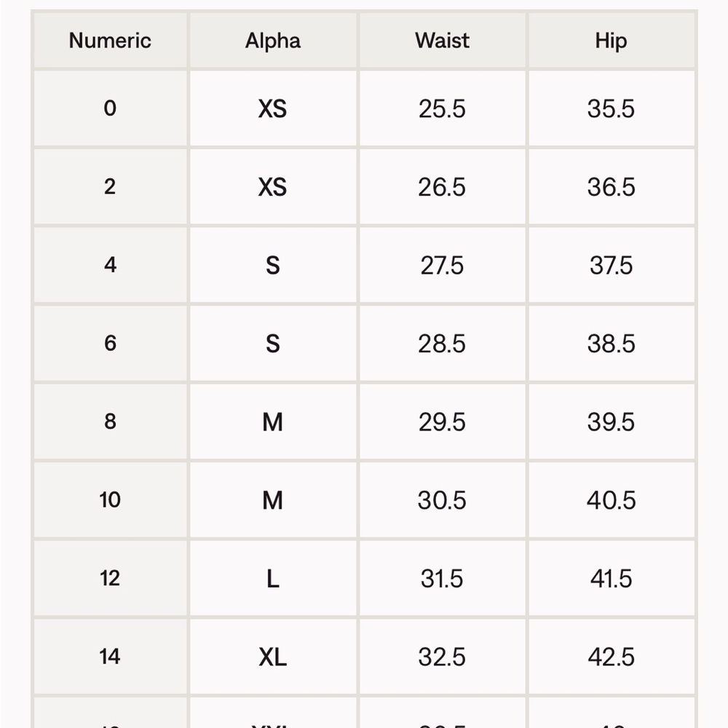Viewport: 728px width, 728px height.
Task: Click the Alpha column header
Action: point(273,41)
